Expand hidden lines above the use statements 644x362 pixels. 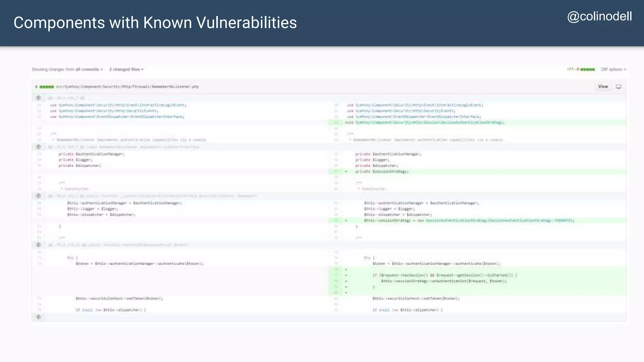tap(38, 98)
